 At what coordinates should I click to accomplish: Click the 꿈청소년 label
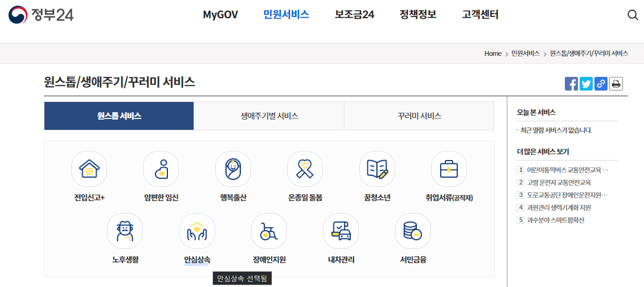(377, 198)
